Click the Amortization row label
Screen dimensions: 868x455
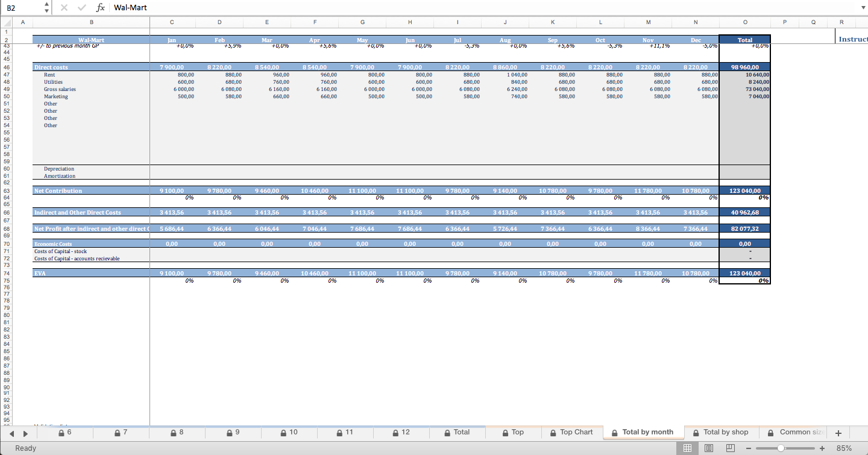[60, 176]
